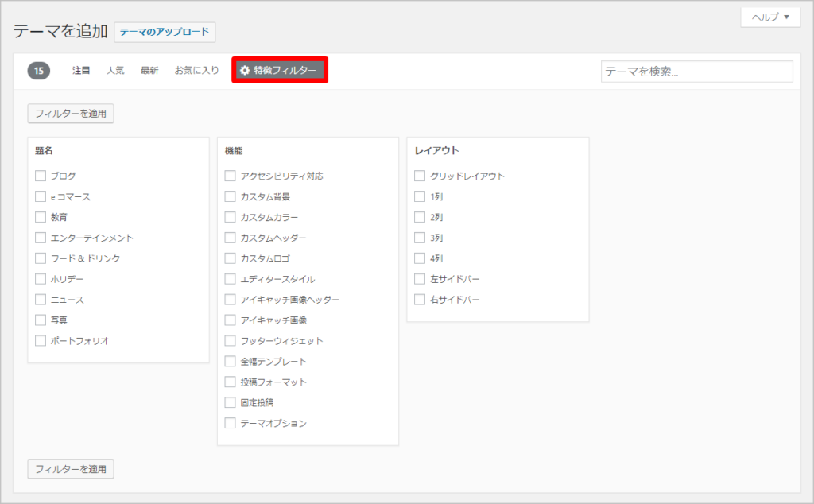Show the お気に入り tab

196,71
